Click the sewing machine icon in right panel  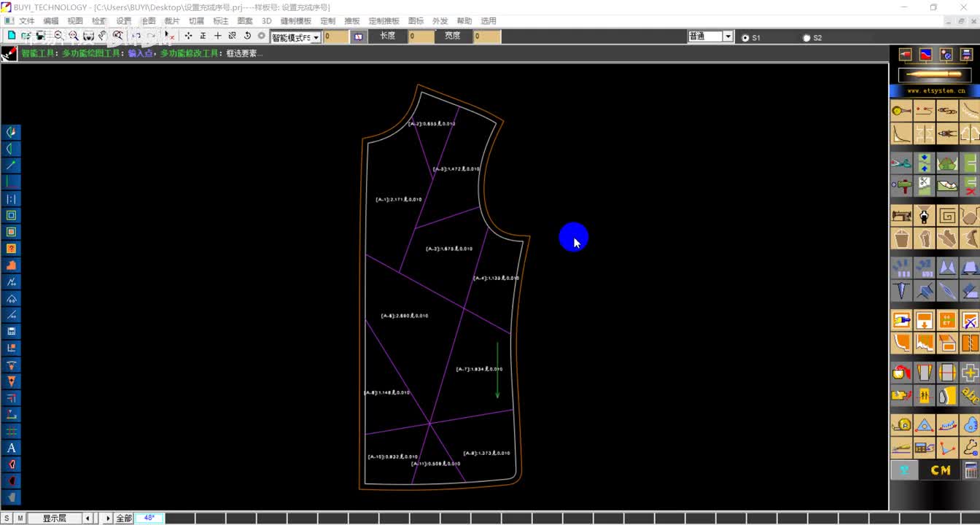coord(902,216)
